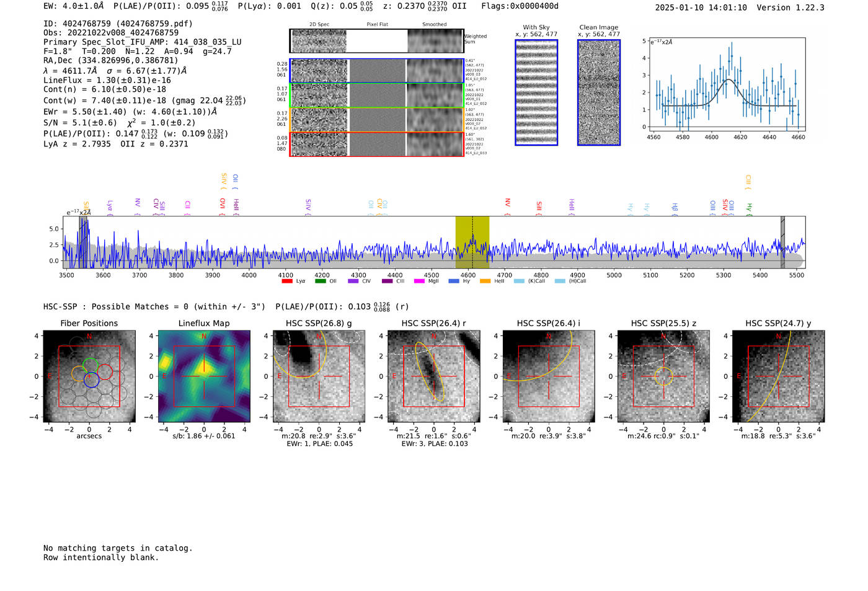This screenshot has width=868, height=591.
Task: Click the s/b: 1.86 +/- 0.061 caption
Action: [x=204, y=436]
